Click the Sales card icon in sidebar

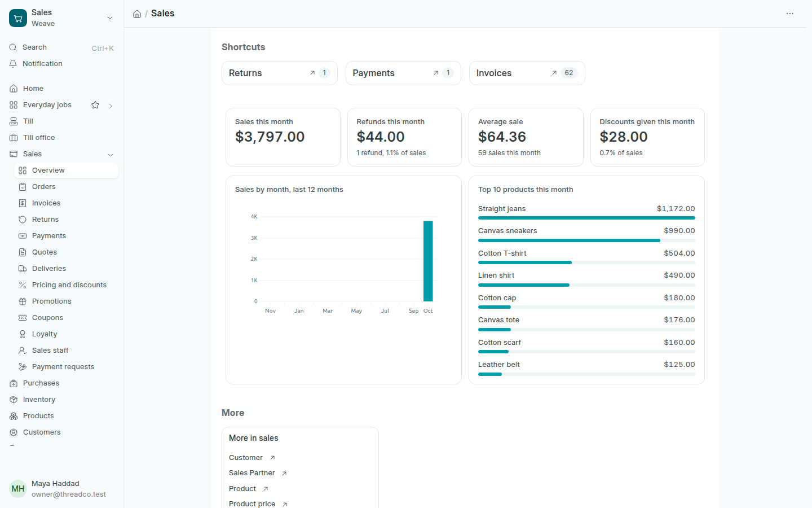(x=14, y=154)
